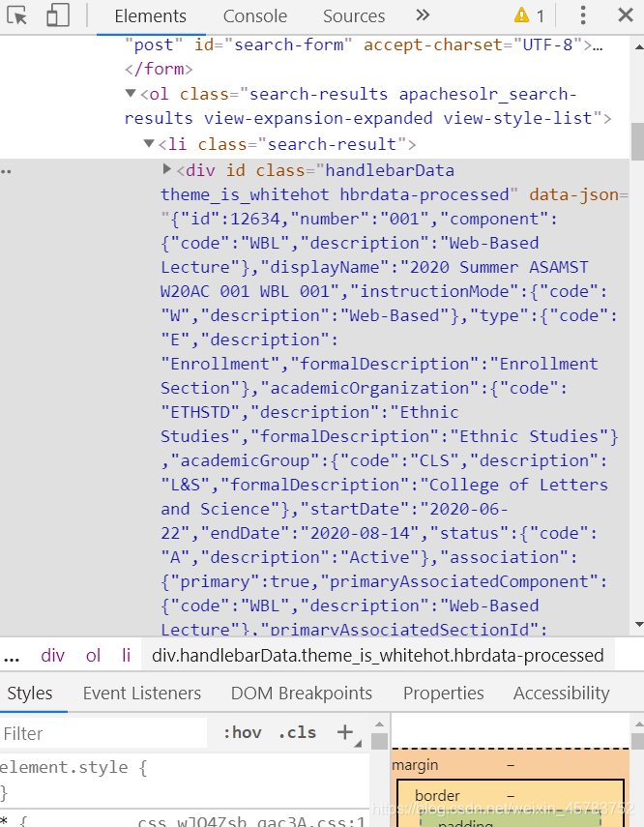
Task: Click the DOM tree scrollbar down arrow
Action: coord(637,625)
